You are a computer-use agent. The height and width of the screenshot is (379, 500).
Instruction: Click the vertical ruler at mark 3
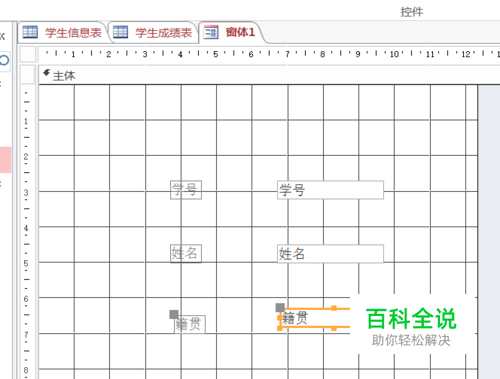pyautogui.click(x=26, y=192)
